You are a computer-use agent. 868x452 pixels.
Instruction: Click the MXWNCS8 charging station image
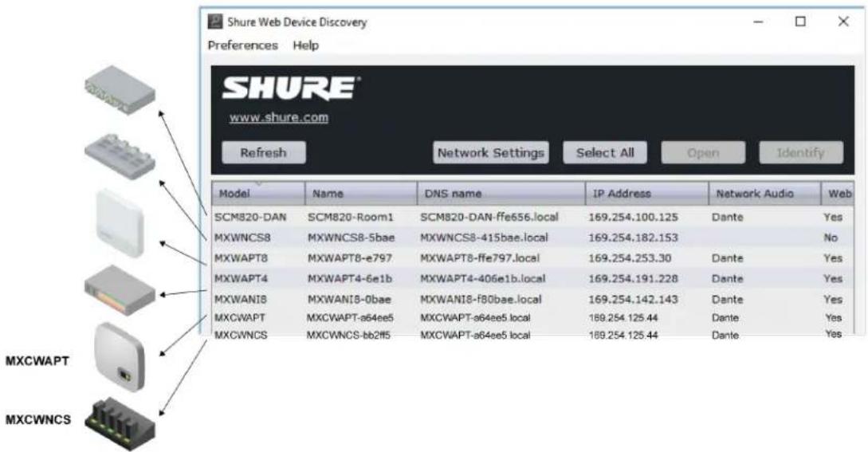point(120,156)
